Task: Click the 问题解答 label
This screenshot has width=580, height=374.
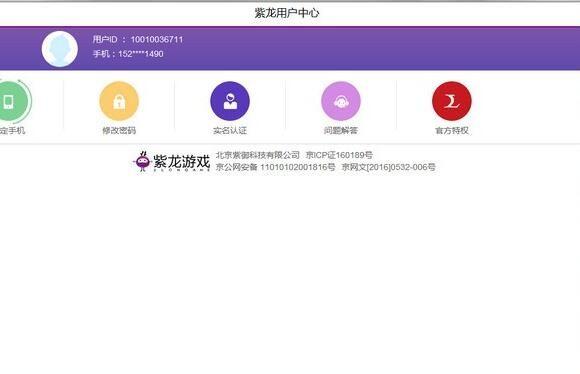Action: click(341, 130)
